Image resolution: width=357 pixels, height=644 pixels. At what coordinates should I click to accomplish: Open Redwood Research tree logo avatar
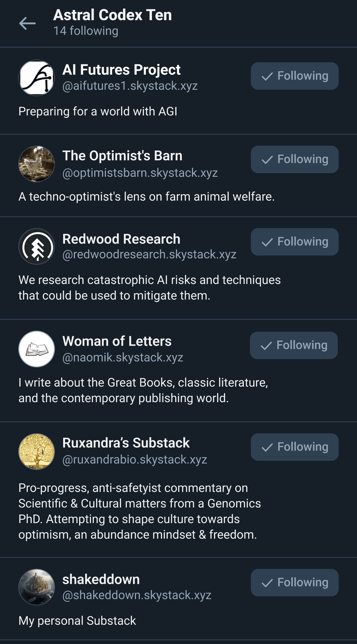(37, 246)
